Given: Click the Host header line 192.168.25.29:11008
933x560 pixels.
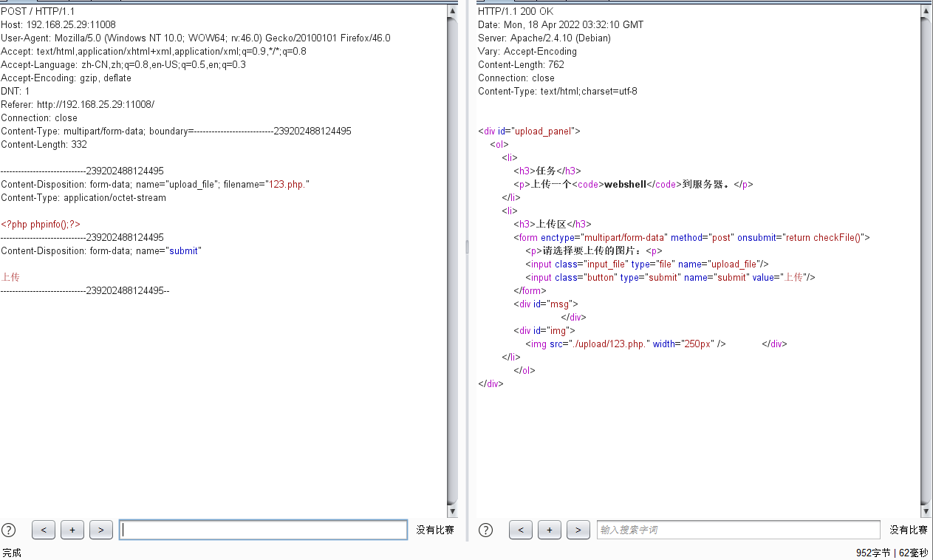Looking at the screenshot, I should click(x=58, y=25).
